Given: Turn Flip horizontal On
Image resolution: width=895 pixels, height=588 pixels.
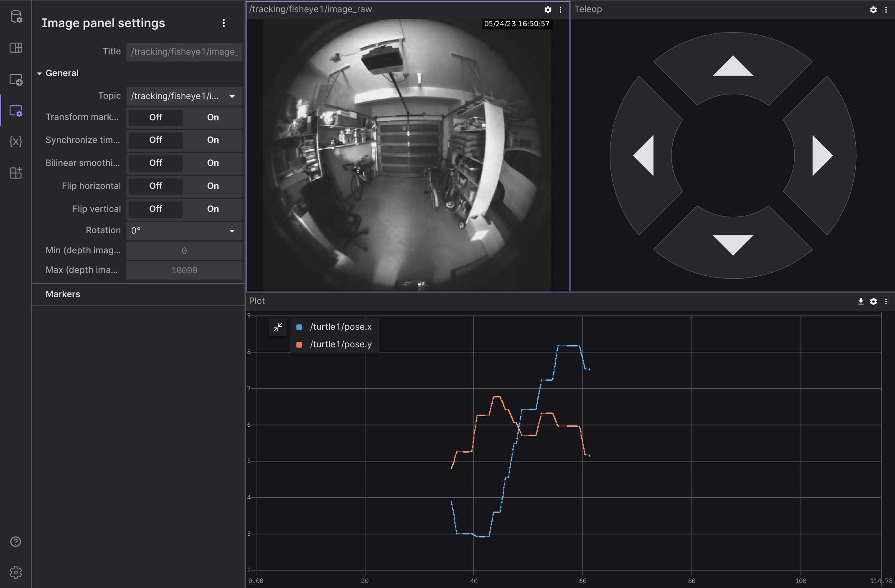Looking at the screenshot, I should coord(213,186).
